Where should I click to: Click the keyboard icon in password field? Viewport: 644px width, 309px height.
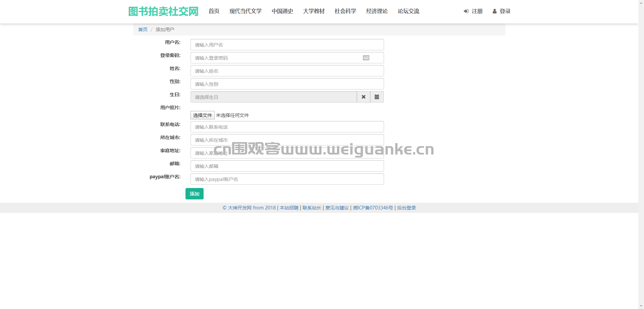click(366, 58)
